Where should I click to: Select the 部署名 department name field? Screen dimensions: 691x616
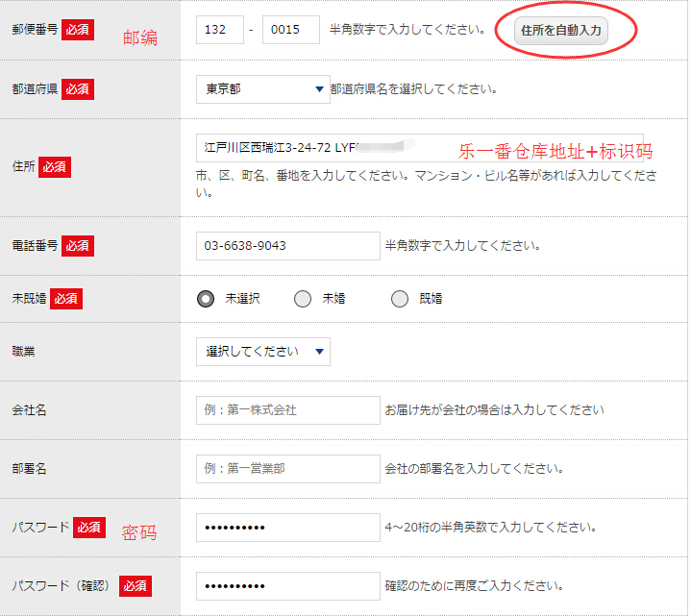tap(287, 469)
